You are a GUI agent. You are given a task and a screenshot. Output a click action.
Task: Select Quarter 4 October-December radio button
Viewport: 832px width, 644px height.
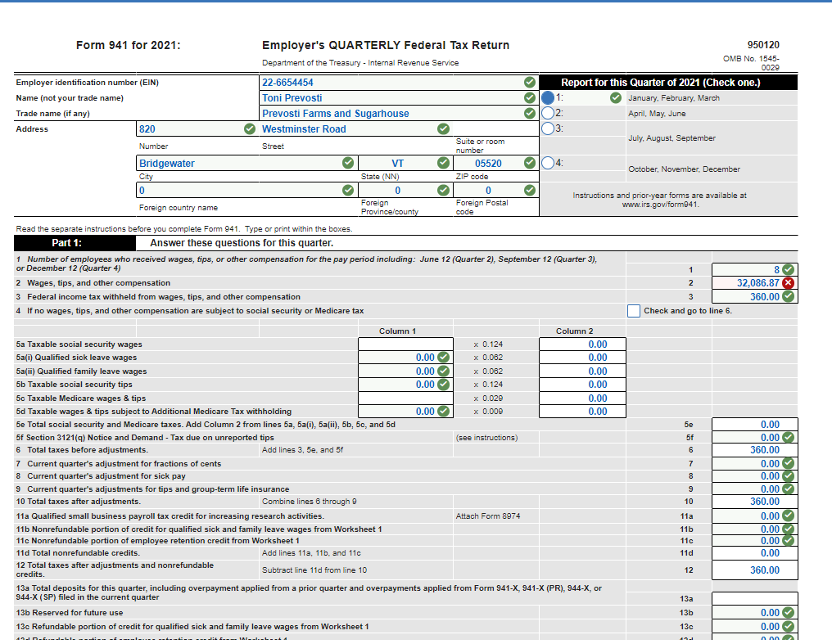coord(548,163)
